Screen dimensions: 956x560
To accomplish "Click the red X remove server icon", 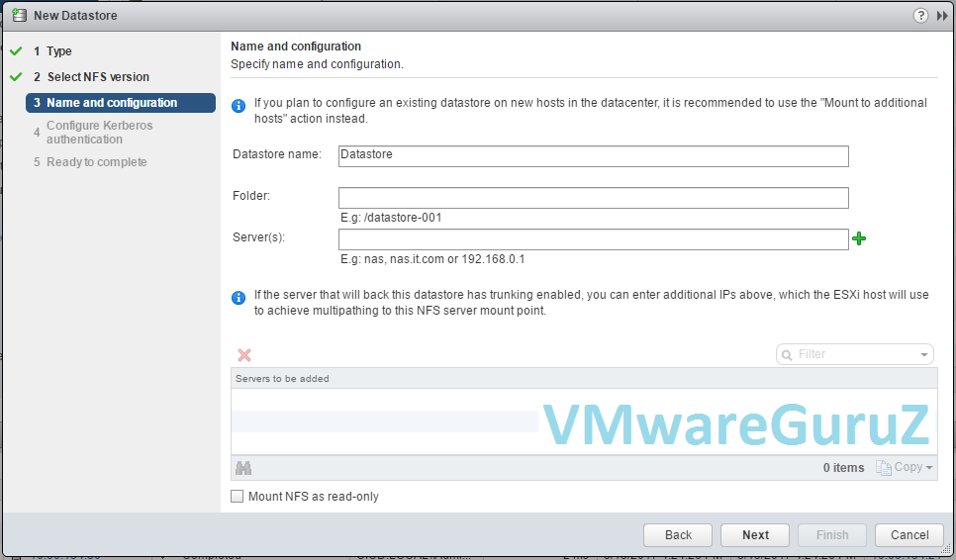I will 244,355.
